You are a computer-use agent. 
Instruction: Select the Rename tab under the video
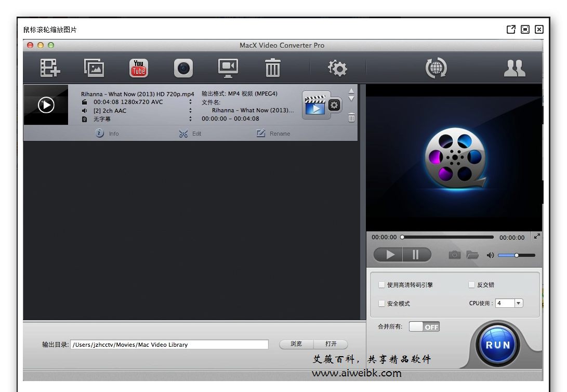pos(273,134)
